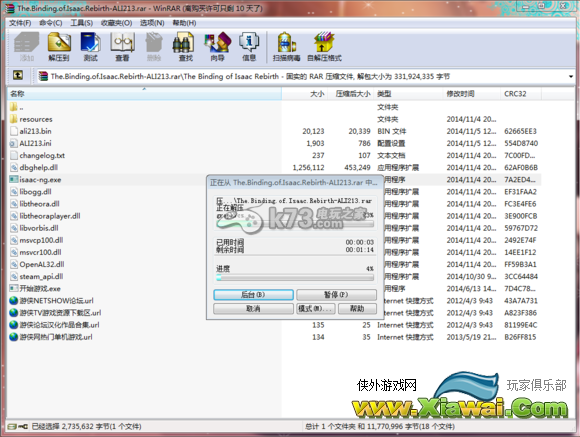Click the Extract To (解压到) toolbar icon
This screenshot has width=580, height=437.
[59, 46]
